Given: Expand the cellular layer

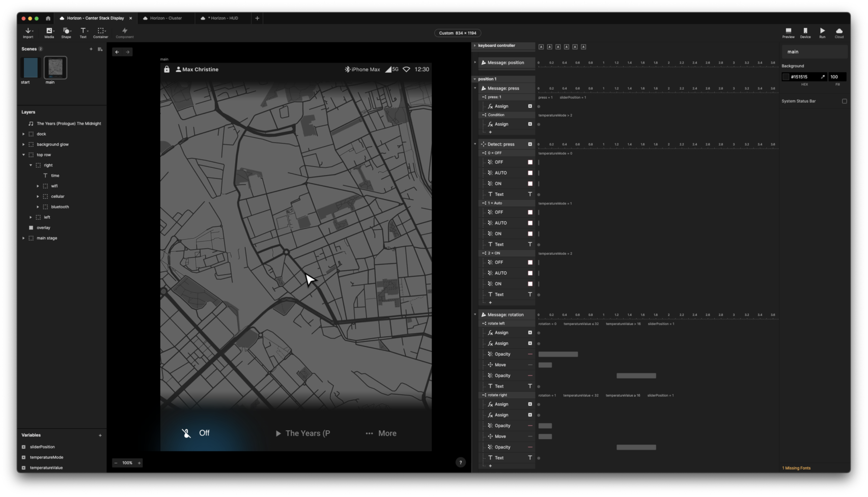Looking at the screenshot, I should [x=38, y=196].
